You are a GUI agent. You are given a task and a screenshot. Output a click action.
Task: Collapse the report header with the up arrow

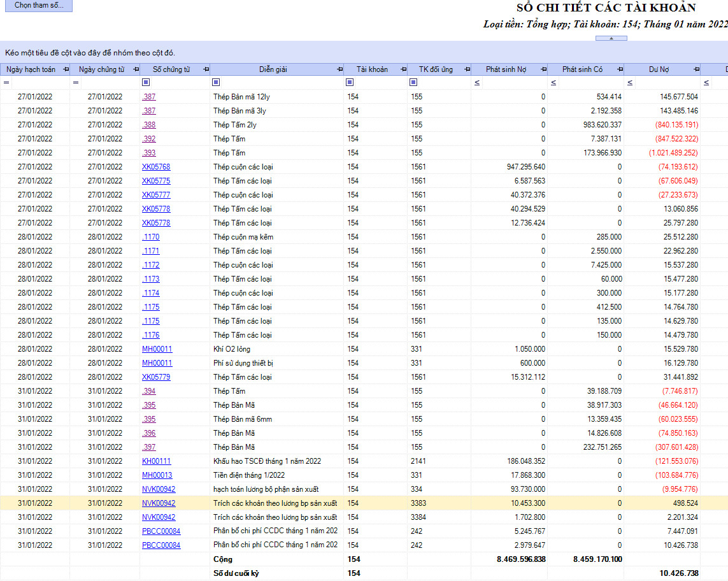[x=611, y=38]
